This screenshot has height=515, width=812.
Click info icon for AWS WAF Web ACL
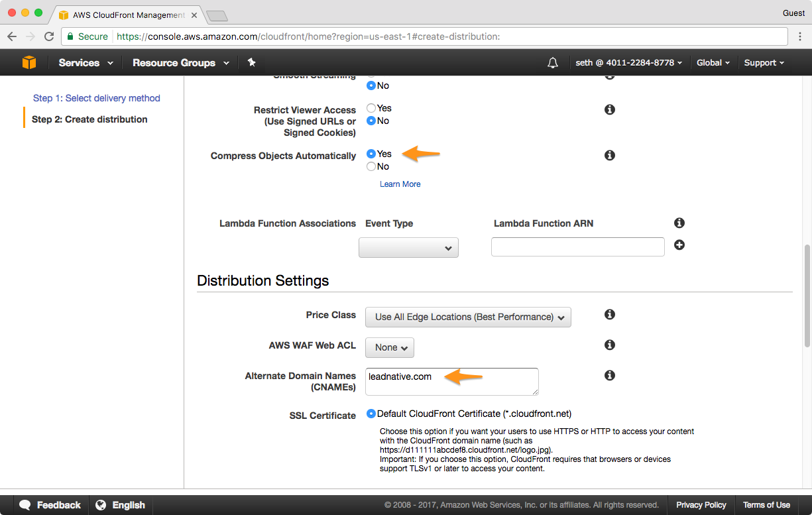610,345
